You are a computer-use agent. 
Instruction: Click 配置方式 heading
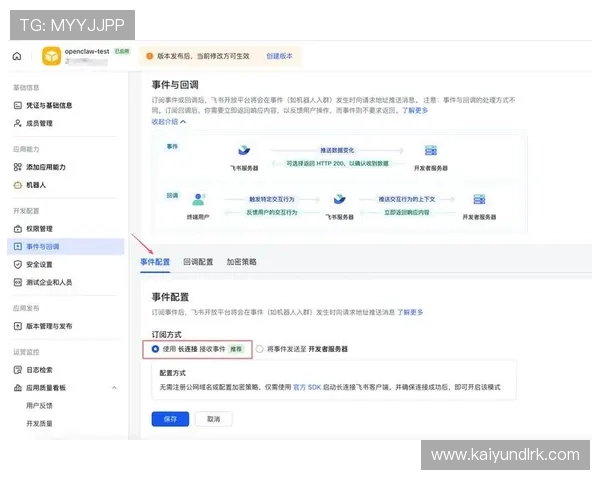(173, 373)
